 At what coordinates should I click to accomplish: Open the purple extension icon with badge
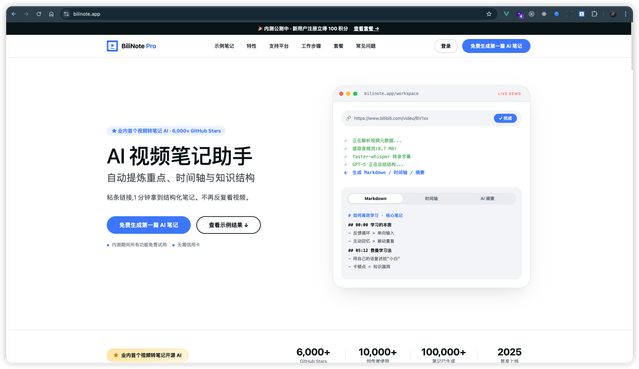pos(520,14)
